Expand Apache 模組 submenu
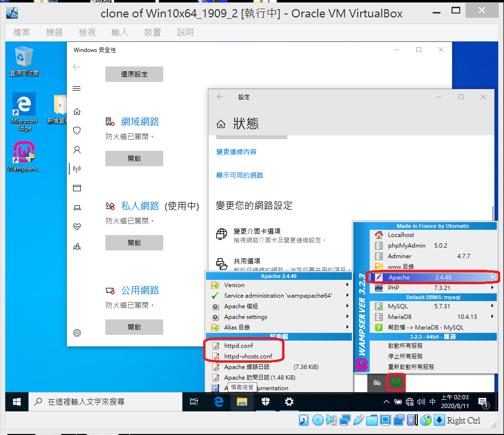The width and height of the screenshot is (504, 435). [279, 306]
